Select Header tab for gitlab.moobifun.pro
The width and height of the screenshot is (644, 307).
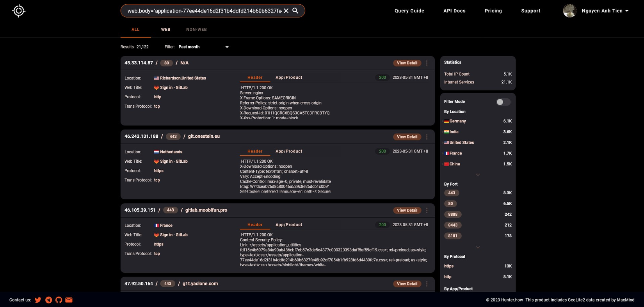pos(255,225)
